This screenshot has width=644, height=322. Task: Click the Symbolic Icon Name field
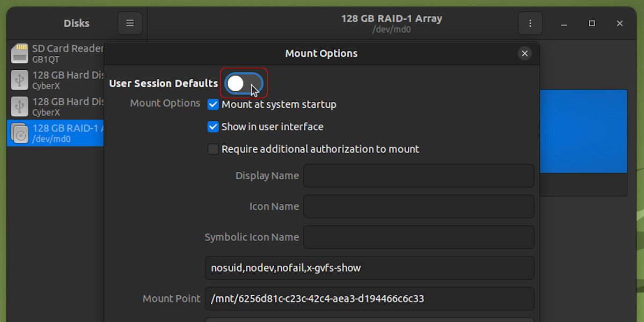point(419,237)
